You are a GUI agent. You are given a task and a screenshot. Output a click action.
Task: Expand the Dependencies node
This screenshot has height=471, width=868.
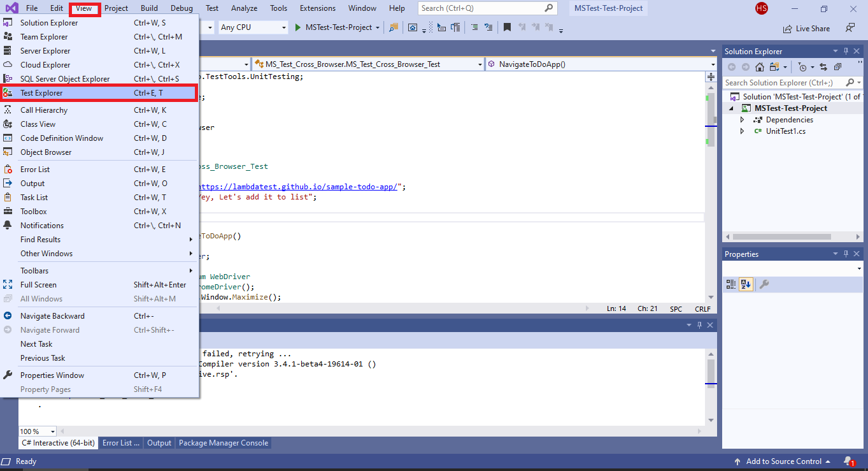tap(742, 120)
